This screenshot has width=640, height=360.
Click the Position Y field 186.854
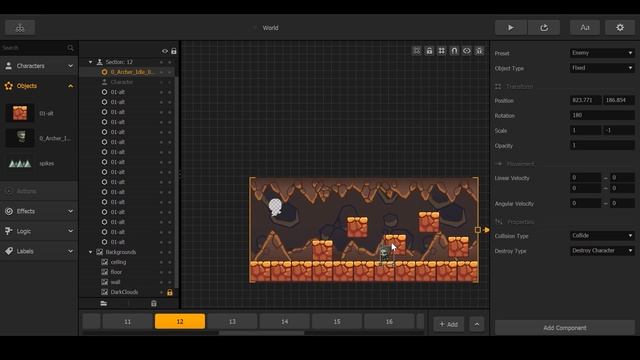coord(619,100)
